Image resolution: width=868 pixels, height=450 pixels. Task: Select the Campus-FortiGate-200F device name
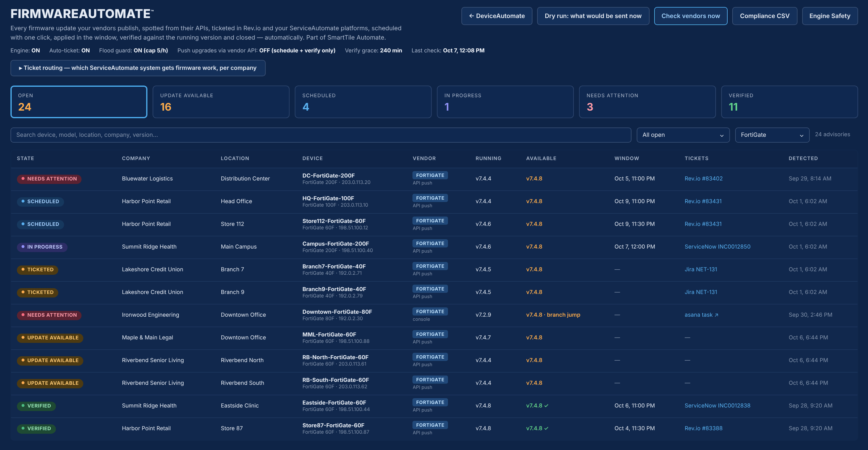[x=336, y=244]
